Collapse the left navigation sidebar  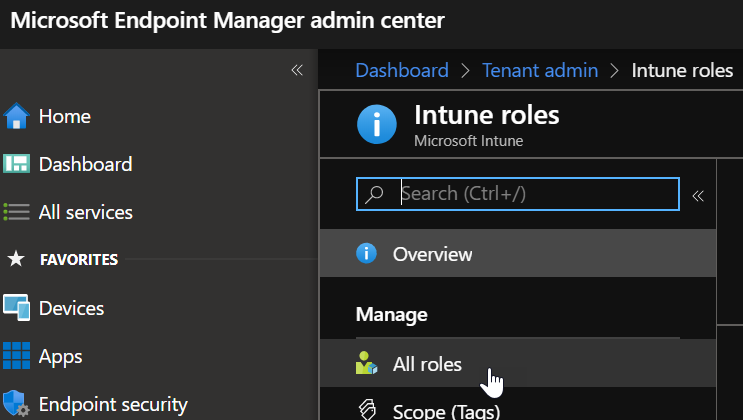coord(297,70)
